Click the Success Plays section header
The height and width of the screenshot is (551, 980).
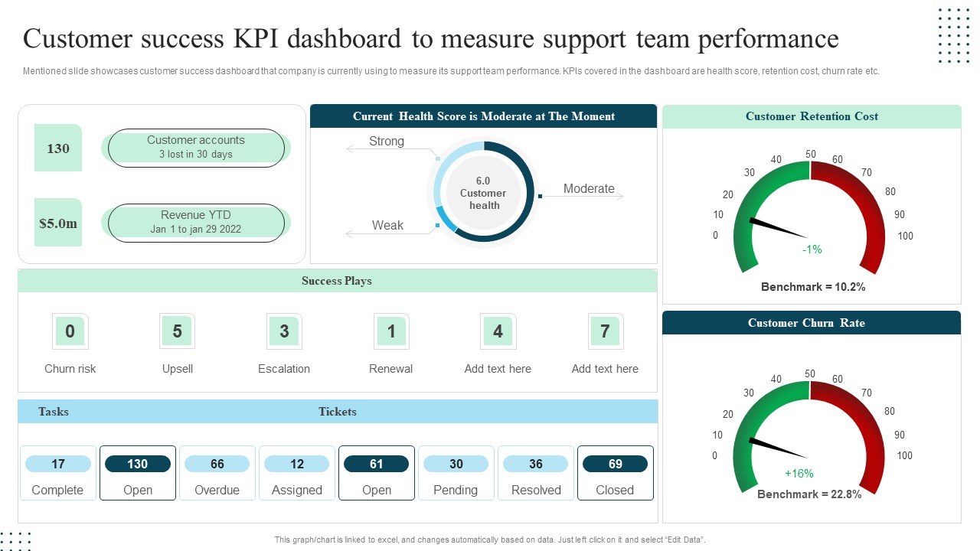(337, 281)
